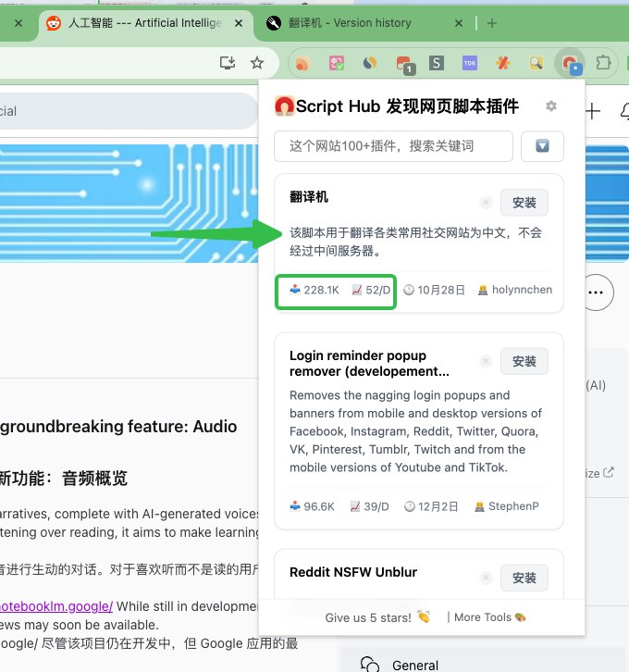This screenshot has width=629, height=672.
Task: Open Reddit NSFW Unblur title
Action: tap(353, 572)
